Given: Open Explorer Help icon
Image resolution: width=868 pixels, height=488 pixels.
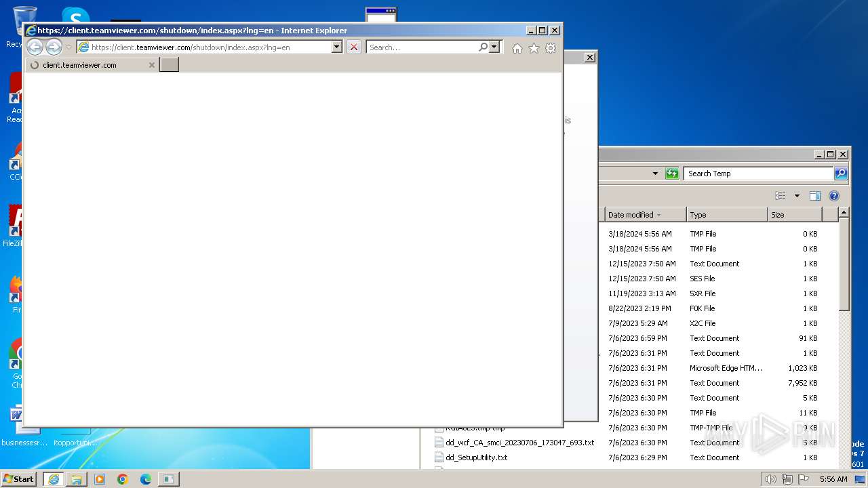Looking at the screenshot, I should [834, 196].
